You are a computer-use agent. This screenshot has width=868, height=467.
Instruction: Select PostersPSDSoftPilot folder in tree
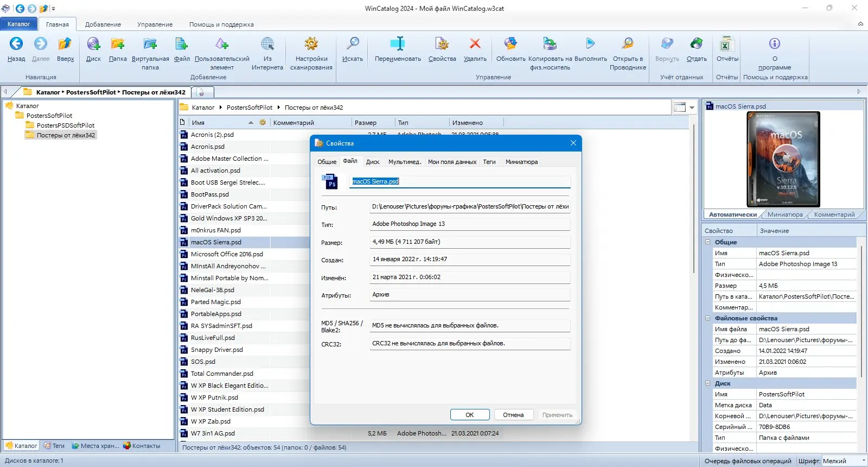(66, 125)
